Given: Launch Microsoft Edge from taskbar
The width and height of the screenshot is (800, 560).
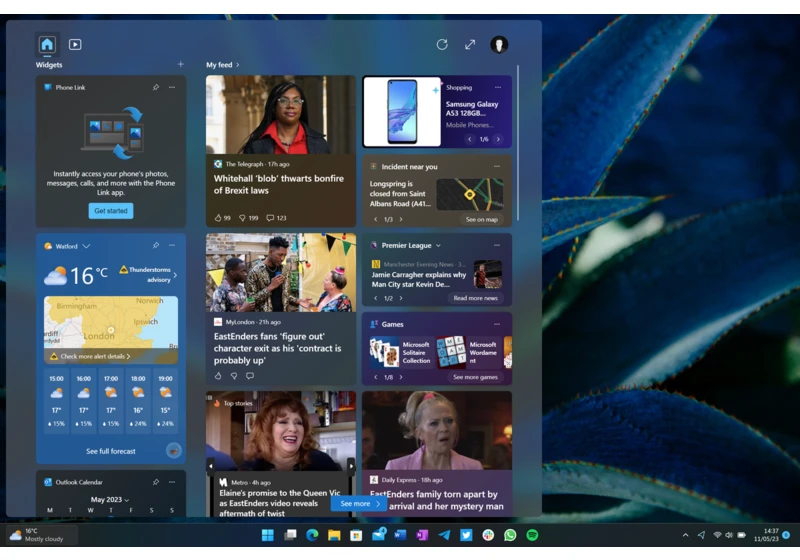Looking at the screenshot, I should [312, 535].
